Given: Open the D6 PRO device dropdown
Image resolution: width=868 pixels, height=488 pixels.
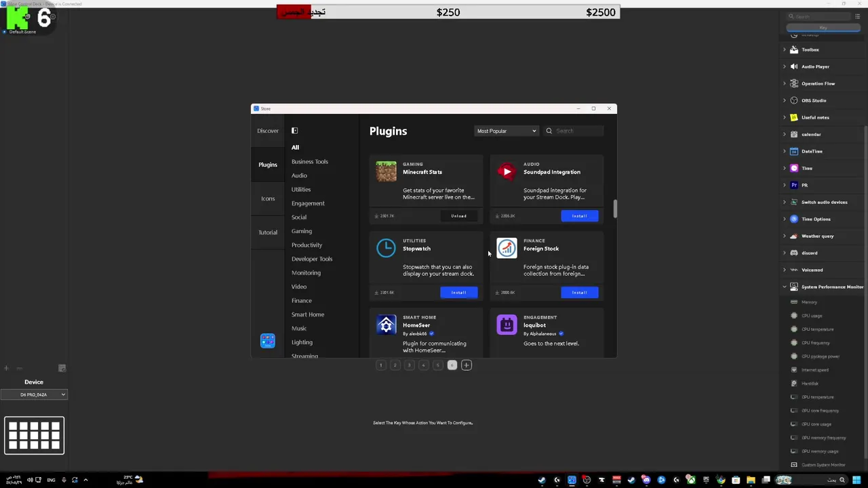Looking at the screenshot, I should 34,394.
